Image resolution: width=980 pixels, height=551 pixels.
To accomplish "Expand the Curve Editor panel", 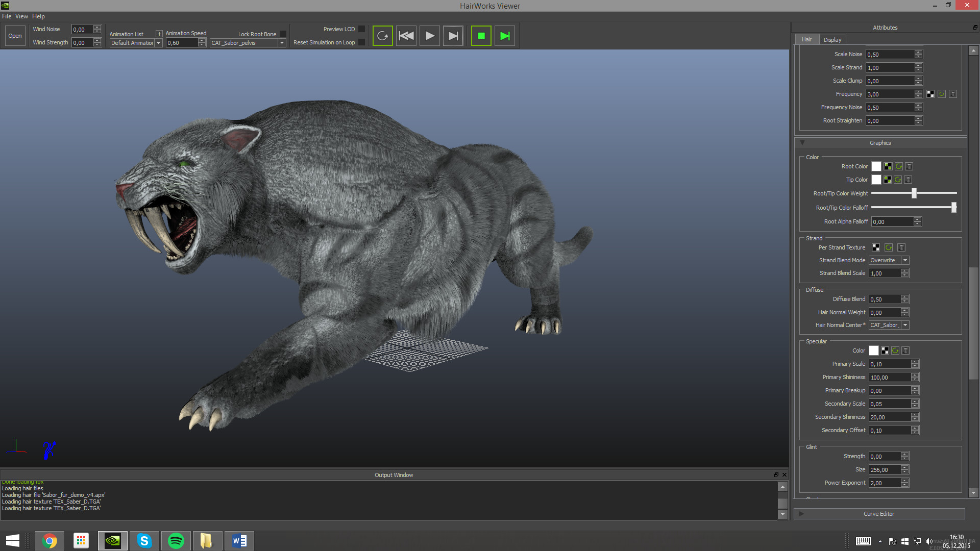I will 879,514.
